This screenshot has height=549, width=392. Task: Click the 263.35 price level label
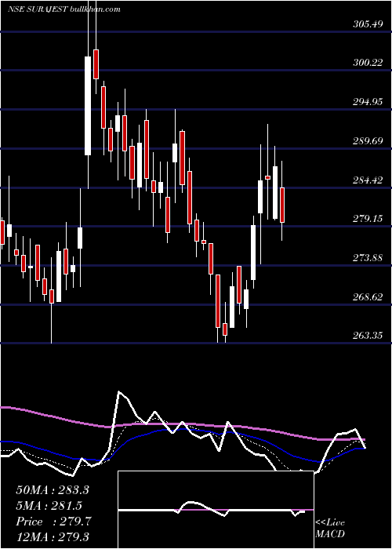pyautogui.click(x=368, y=336)
